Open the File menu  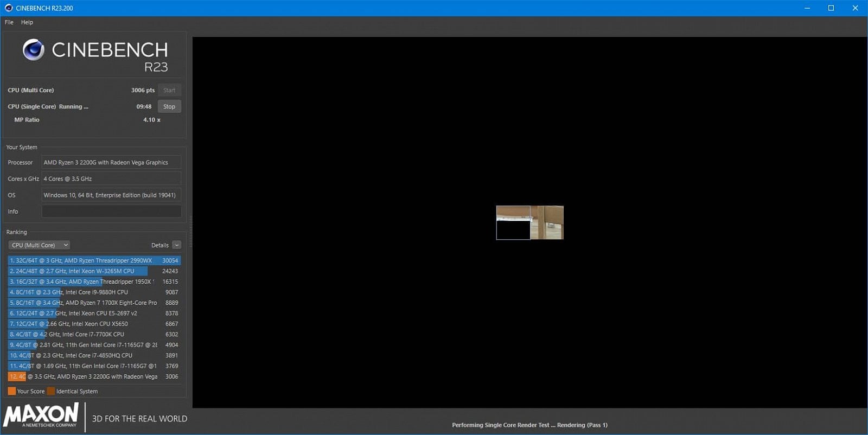9,22
